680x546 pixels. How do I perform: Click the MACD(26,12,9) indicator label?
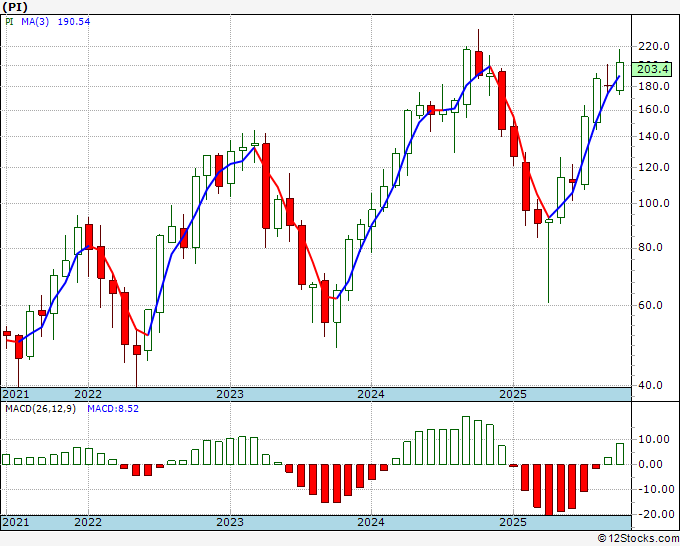(x=40, y=409)
